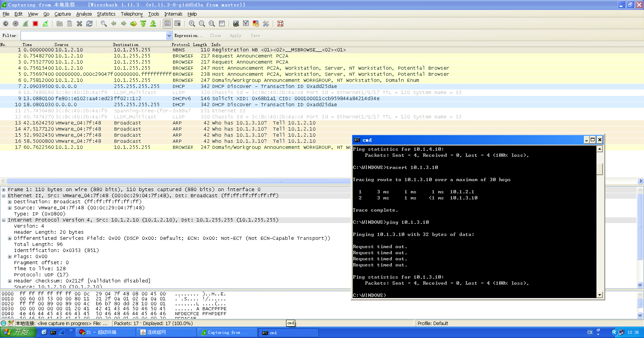The height and width of the screenshot is (338, 644).
Task: Zoom out on packet text
Action: 202,24
